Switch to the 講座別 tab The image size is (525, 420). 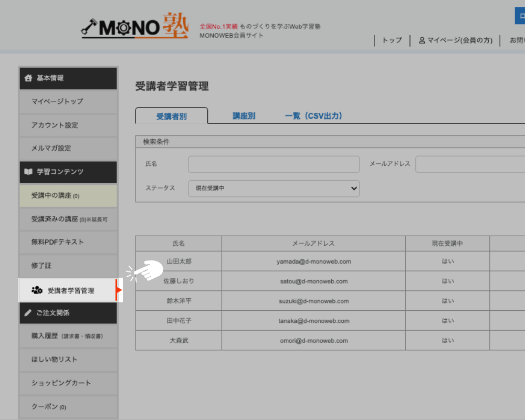244,116
